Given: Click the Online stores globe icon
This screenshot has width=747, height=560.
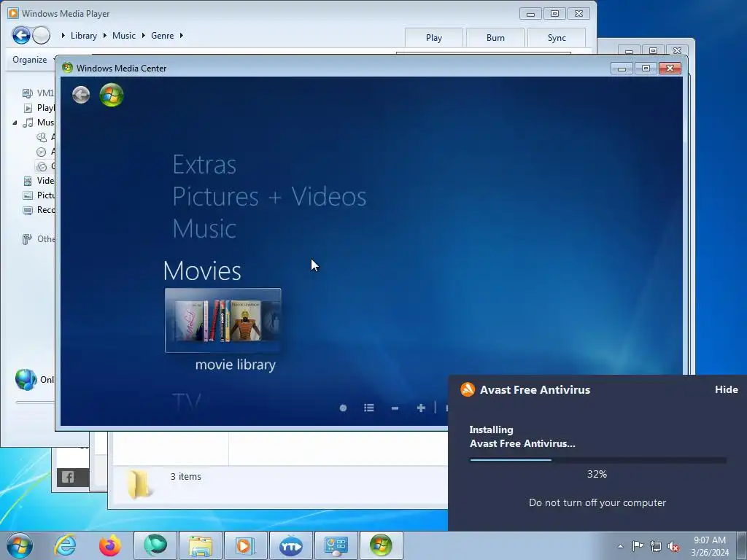Looking at the screenshot, I should (26, 379).
